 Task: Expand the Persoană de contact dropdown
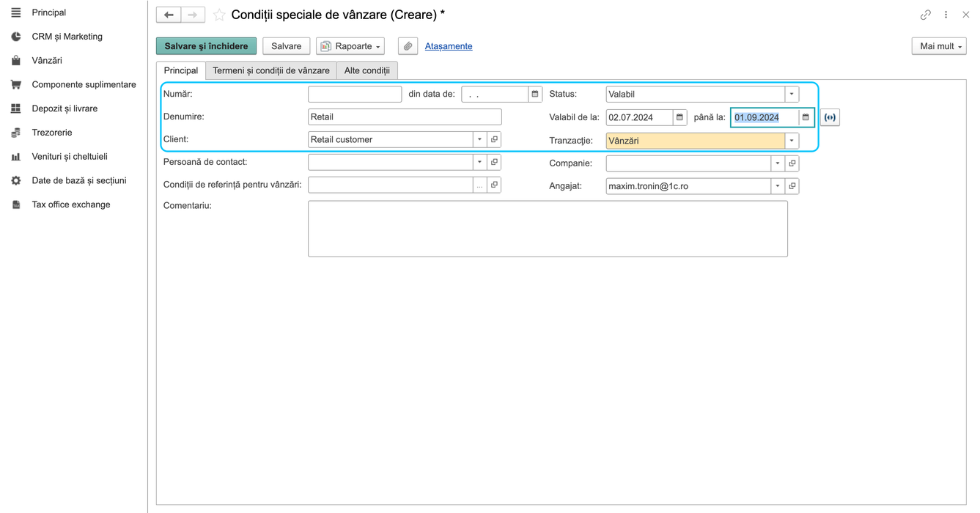coord(480,162)
